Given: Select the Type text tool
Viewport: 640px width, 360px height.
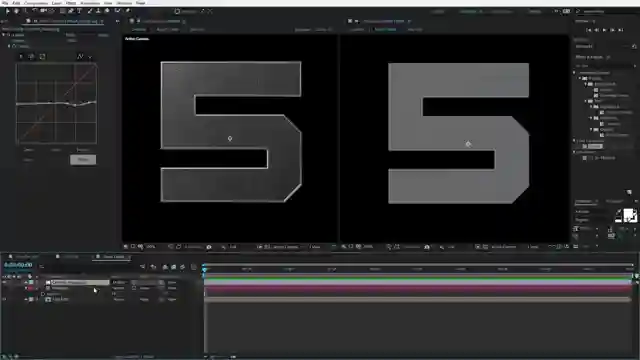Looking at the screenshot, I should click(x=80, y=11).
